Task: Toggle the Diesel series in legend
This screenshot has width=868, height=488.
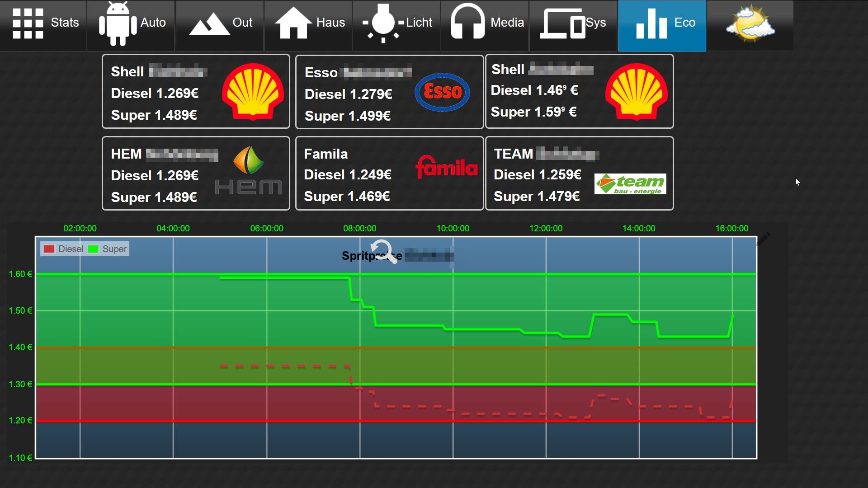Action: pos(63,249)
